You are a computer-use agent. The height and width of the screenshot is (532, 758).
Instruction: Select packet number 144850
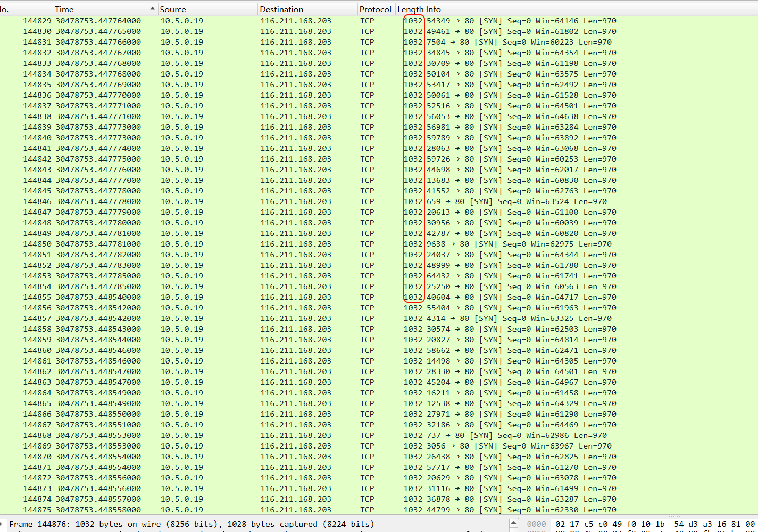click(x=37, y=244)
